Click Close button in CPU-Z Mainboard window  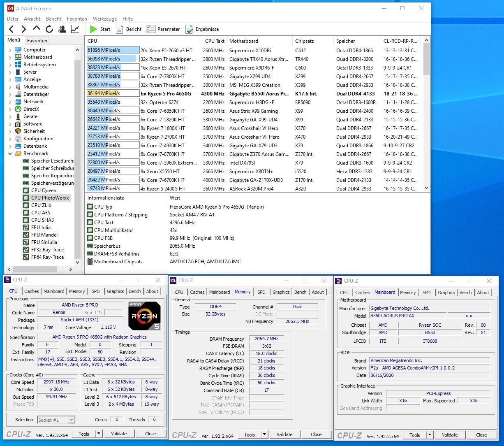481,435
